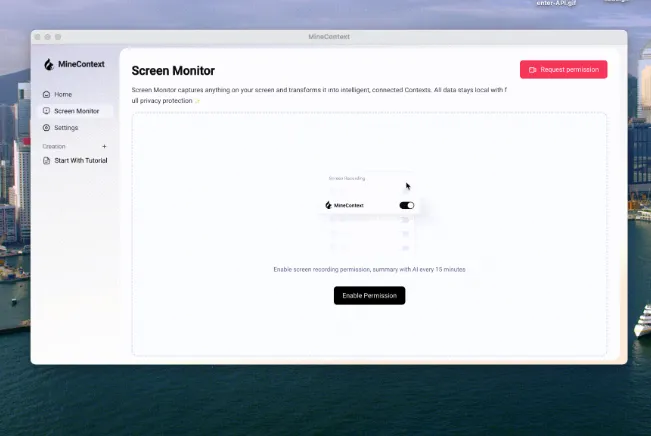Screen dimensions: 651x436
Task: Open the Home page label
Action: tap(63, 94)
